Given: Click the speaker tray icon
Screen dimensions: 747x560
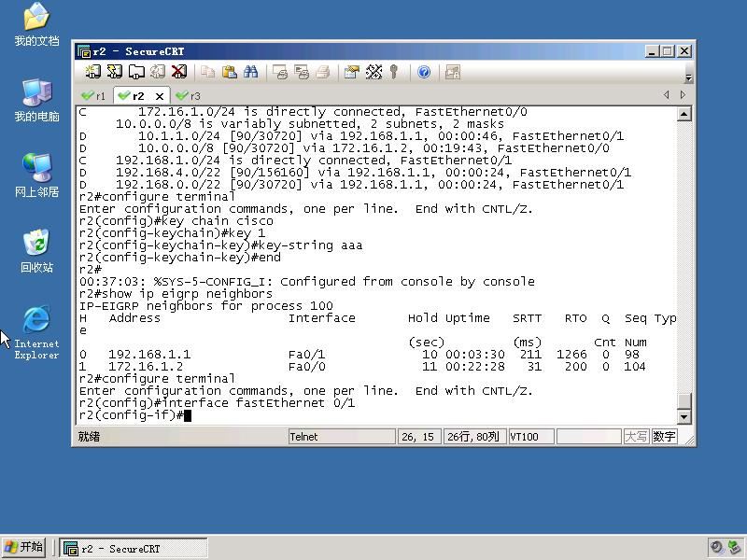Looking at the screenshot, I should 716,547.
